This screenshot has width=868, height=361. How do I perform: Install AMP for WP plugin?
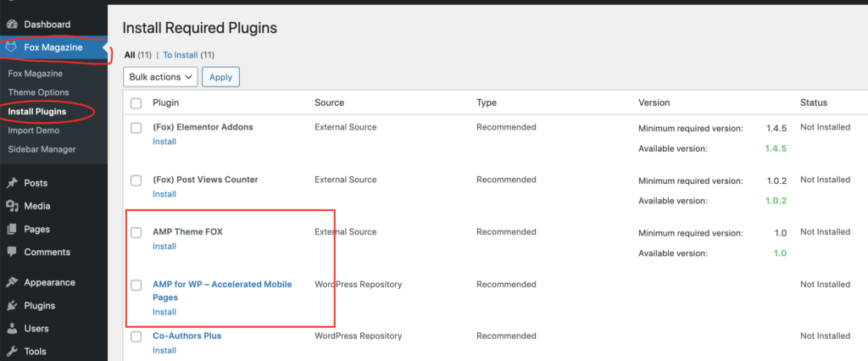[x=164, y=313]
